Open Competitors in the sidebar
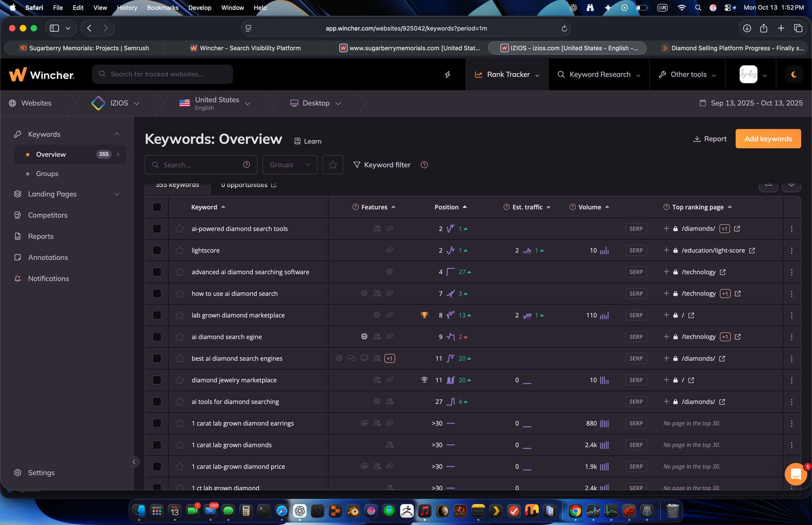 [48, 215]
